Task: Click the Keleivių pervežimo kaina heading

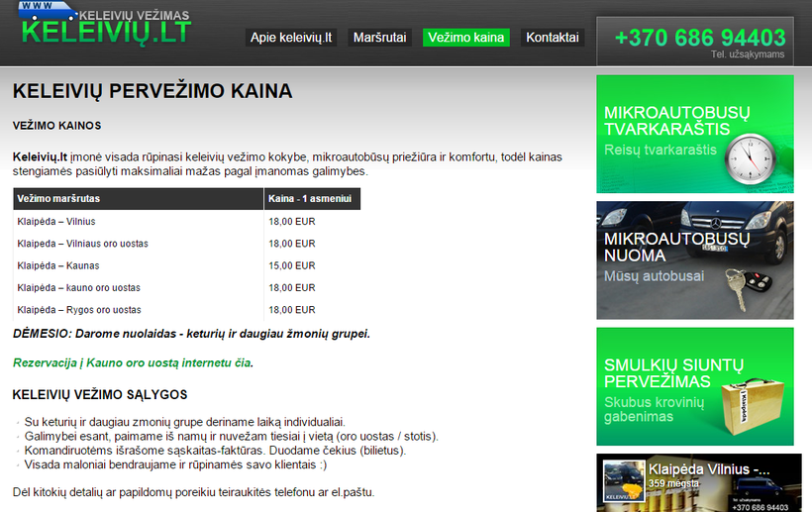Action: pyautogui.click(x=152, y=91)
